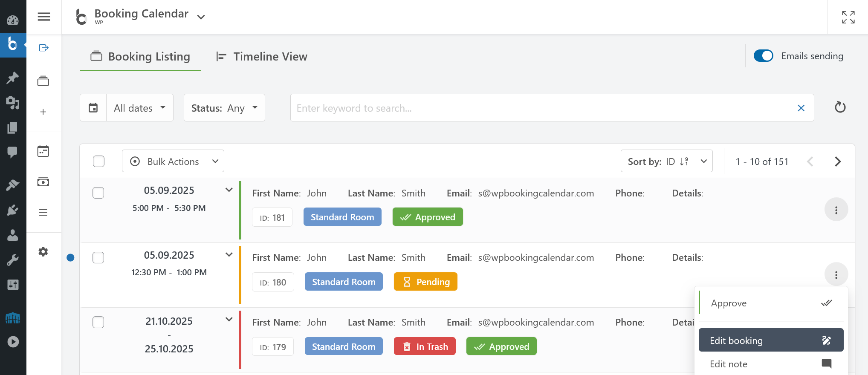The width and height of the screenshot is (868, 375).
Task: Click the calendar icon beside All dates
Action: coord(93,108)
